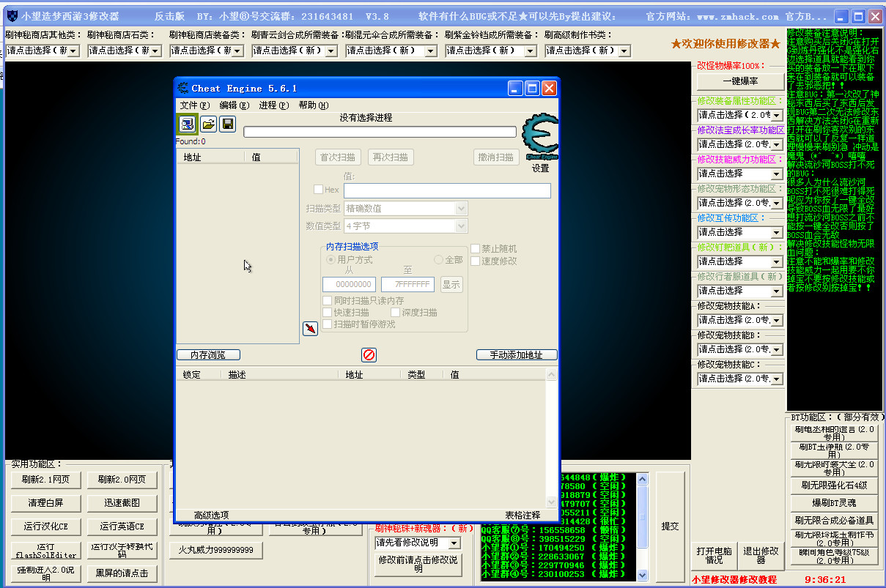Enable 禁止随机 checkbox
The width and height of the screenshot is (886, 588).
pos(475,249)
